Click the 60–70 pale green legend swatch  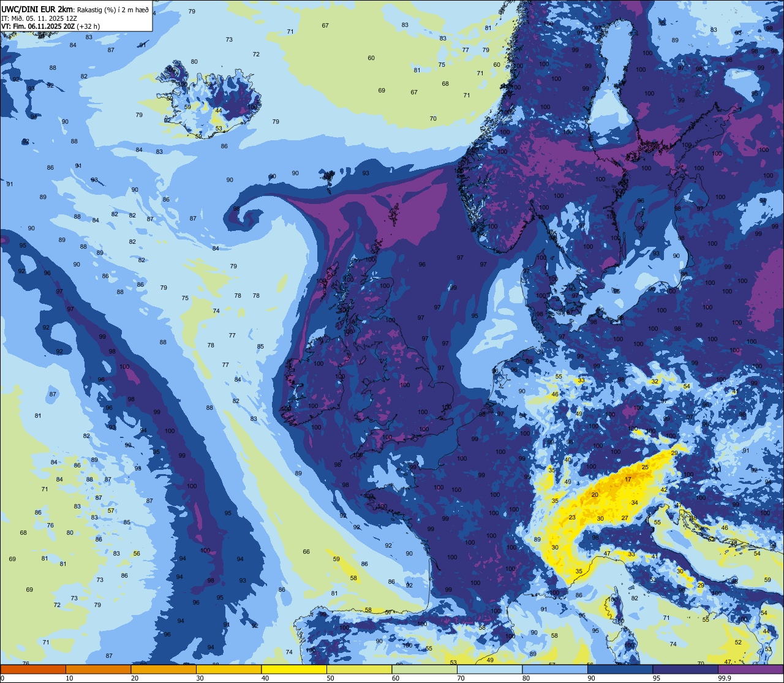click(x=424, y=669)
